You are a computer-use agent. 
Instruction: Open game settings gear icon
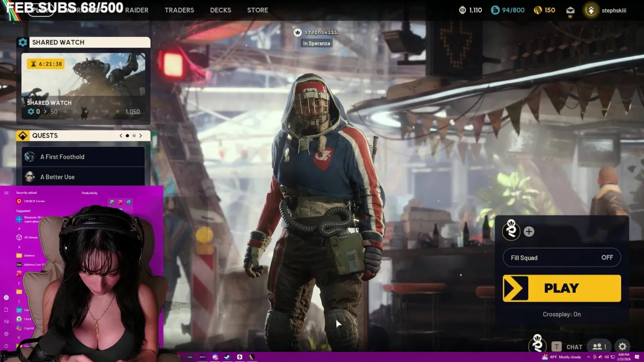pos(622,346)
